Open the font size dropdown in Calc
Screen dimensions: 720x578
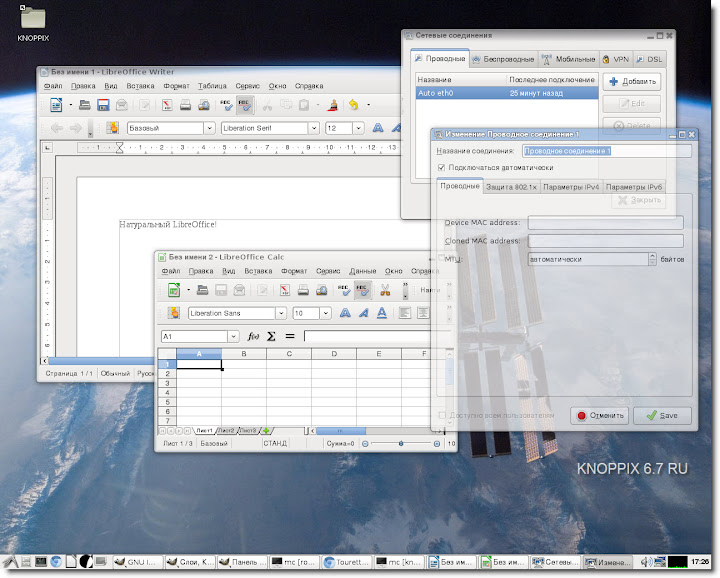(x=327, y=313)
